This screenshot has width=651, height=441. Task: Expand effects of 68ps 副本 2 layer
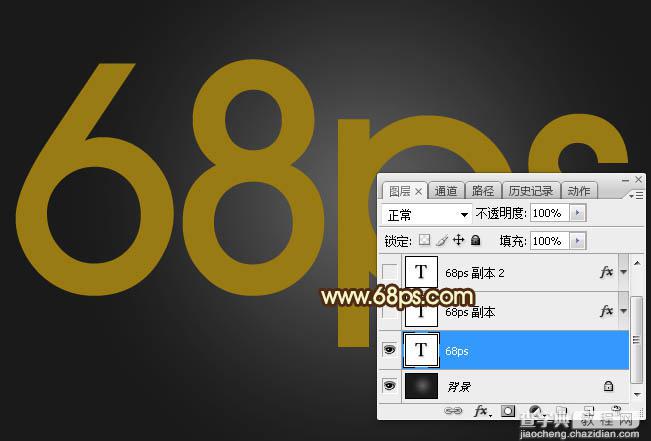pyautogui.click(x=624, y=272)
